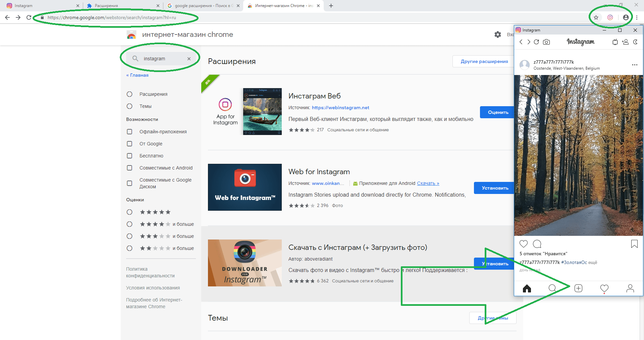Expand the caption with ещё

593,262
